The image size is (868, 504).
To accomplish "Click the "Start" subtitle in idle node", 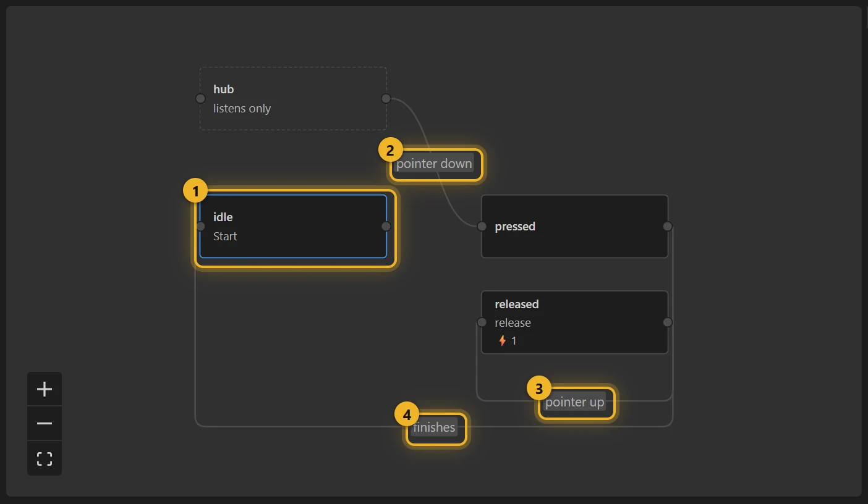I will [x=225, y=237].
